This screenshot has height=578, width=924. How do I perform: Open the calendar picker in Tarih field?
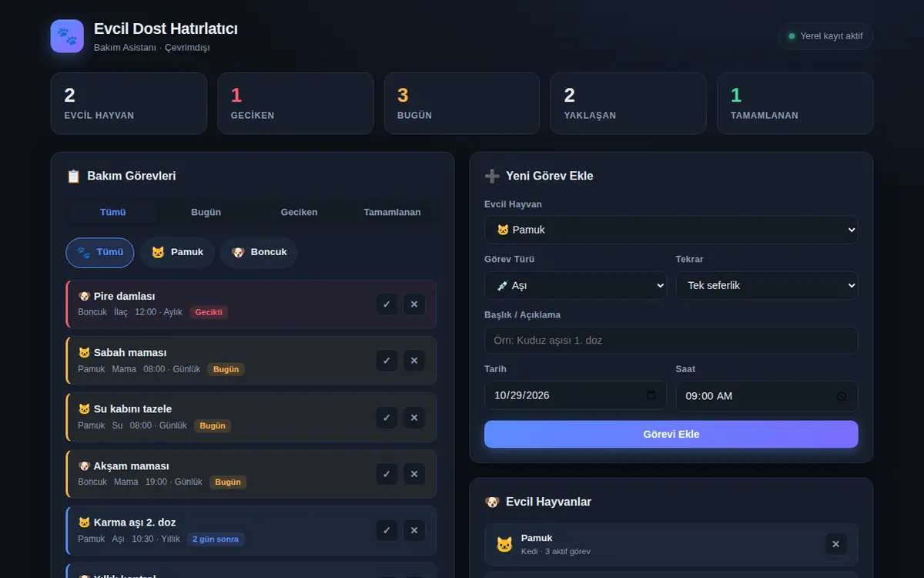(x=651, y=395)
